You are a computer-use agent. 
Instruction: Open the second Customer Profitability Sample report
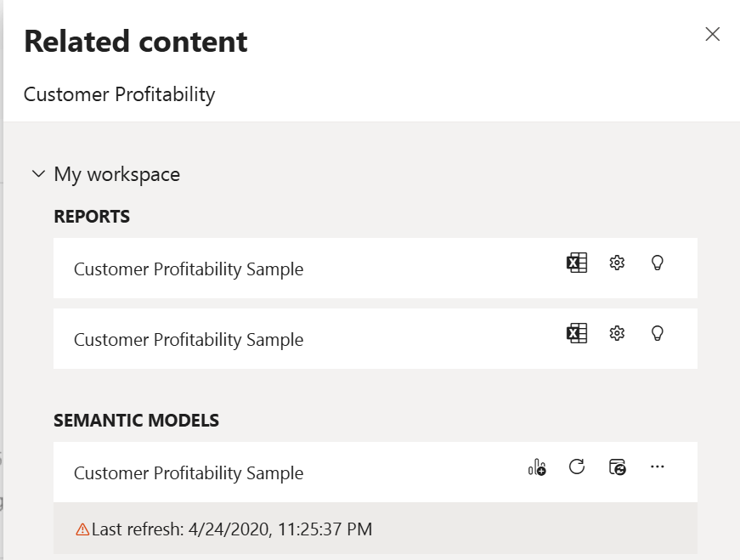pyautogui.click(x=187, y=339)
